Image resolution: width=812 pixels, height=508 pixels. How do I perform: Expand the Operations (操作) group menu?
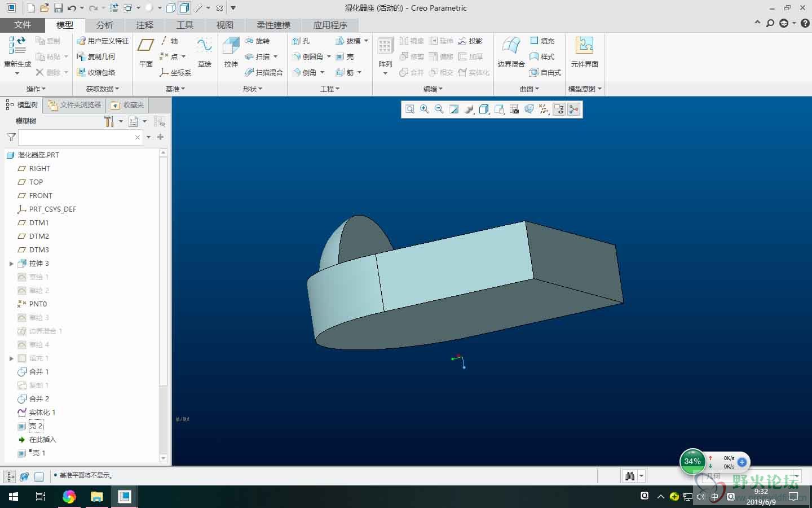(36, 89)
